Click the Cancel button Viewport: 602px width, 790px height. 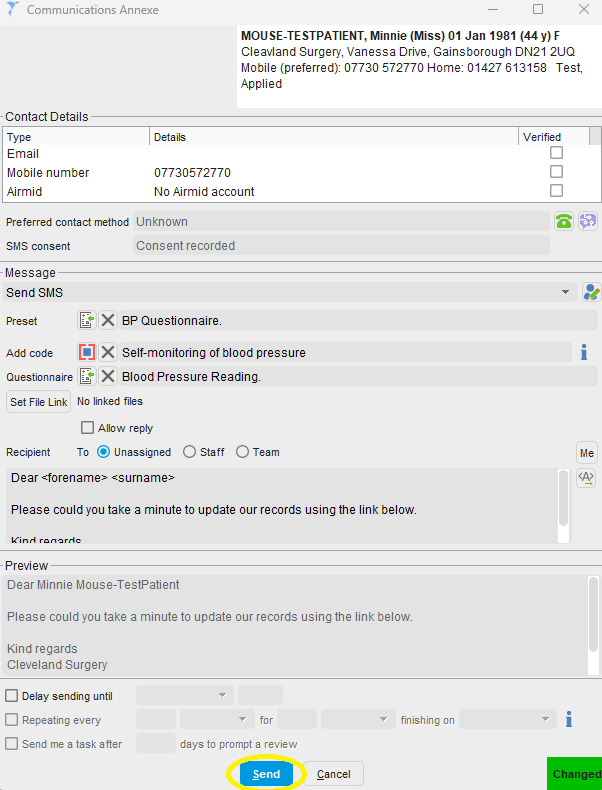(x=333, y=774)
